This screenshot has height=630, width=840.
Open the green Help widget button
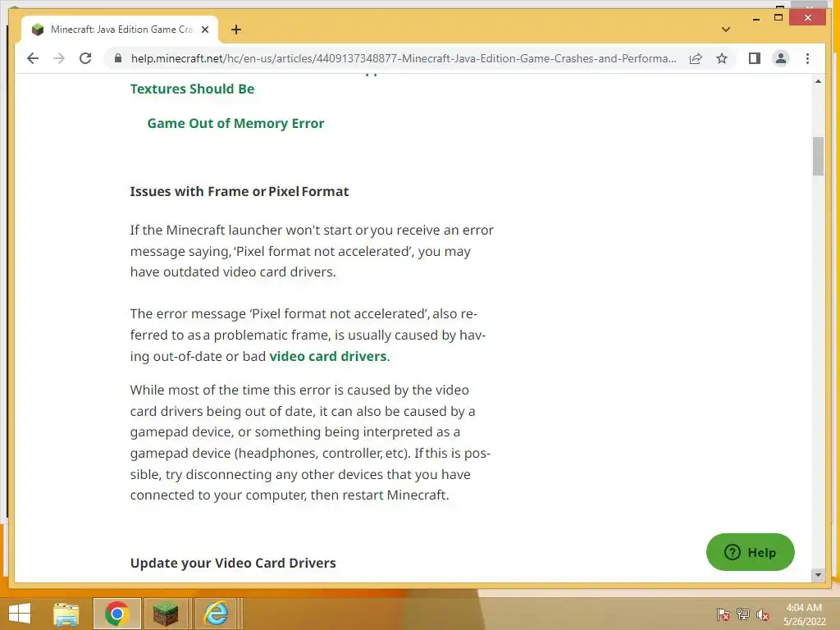tap(750, 552)
